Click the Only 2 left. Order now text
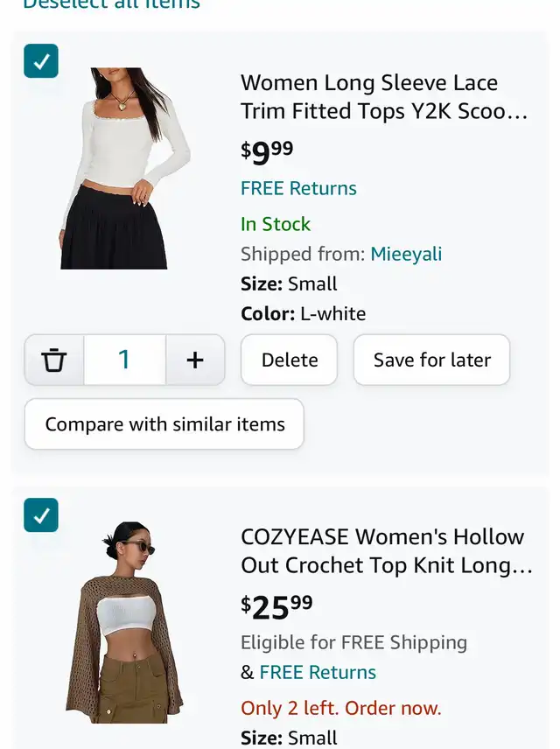560x749 pixels. (340, 708)
